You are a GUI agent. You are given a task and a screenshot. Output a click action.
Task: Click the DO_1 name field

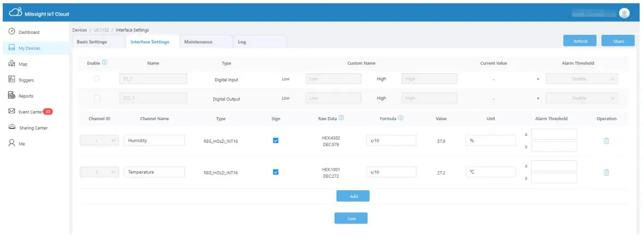(153, 98)
